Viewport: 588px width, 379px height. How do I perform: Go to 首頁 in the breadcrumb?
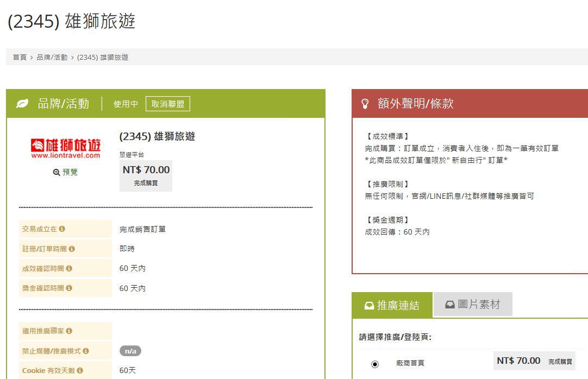[20, 58]
